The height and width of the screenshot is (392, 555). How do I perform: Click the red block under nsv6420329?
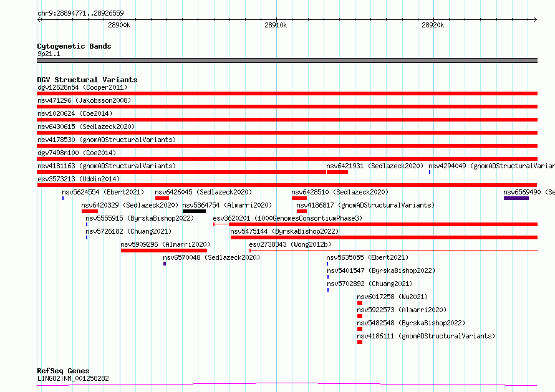coord(90,211)
